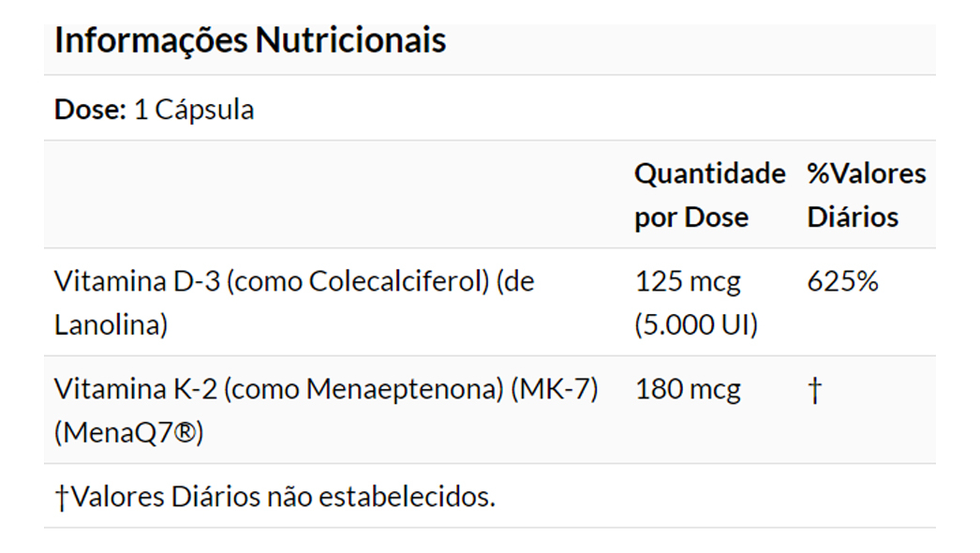Click the (MK-7) text

click(x=555, y=389)
